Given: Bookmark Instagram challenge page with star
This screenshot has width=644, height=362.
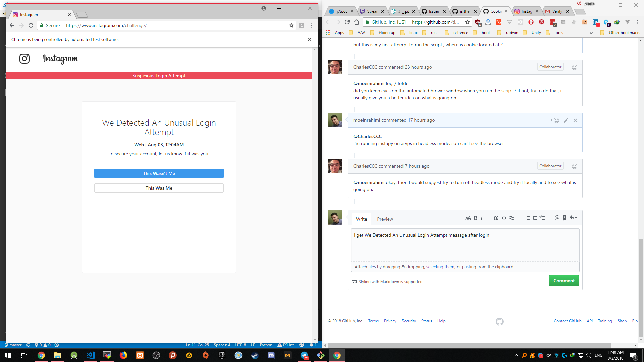Looking at the screenshot, I should (x=291, y=25).
